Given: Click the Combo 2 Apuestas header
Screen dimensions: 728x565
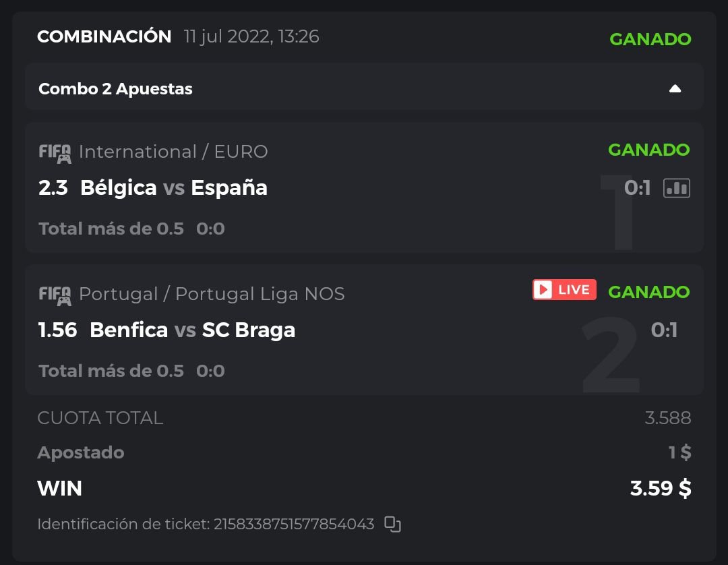Looking at the screenshot, I should tap(116, 89).
